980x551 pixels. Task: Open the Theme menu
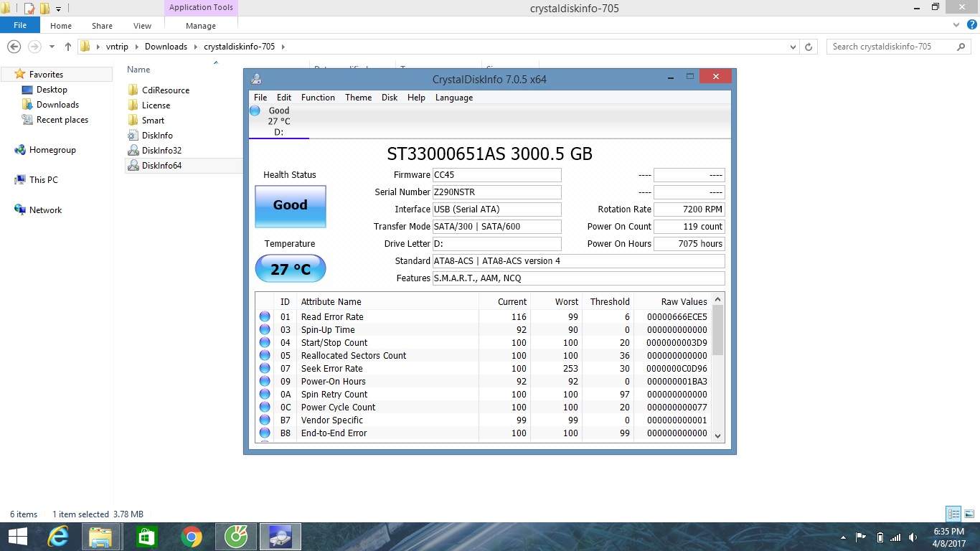click(358, 98)
